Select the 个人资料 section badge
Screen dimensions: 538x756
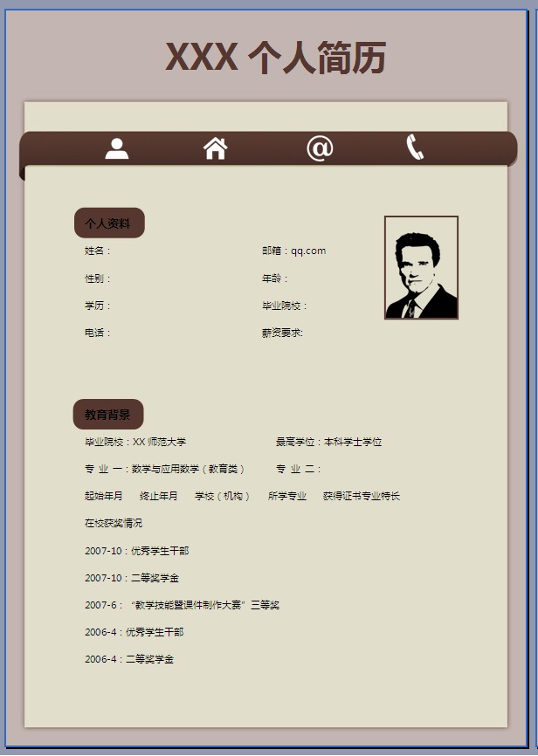109,223
